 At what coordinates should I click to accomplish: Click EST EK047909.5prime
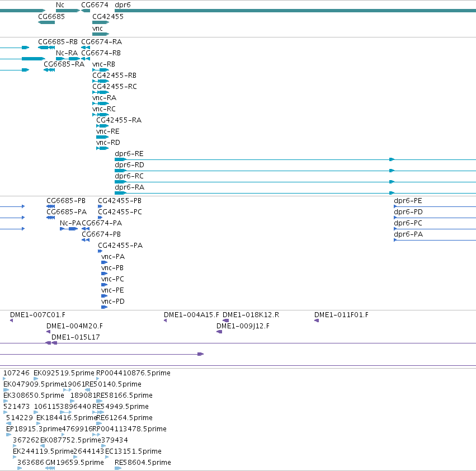[x=34, y=384]
